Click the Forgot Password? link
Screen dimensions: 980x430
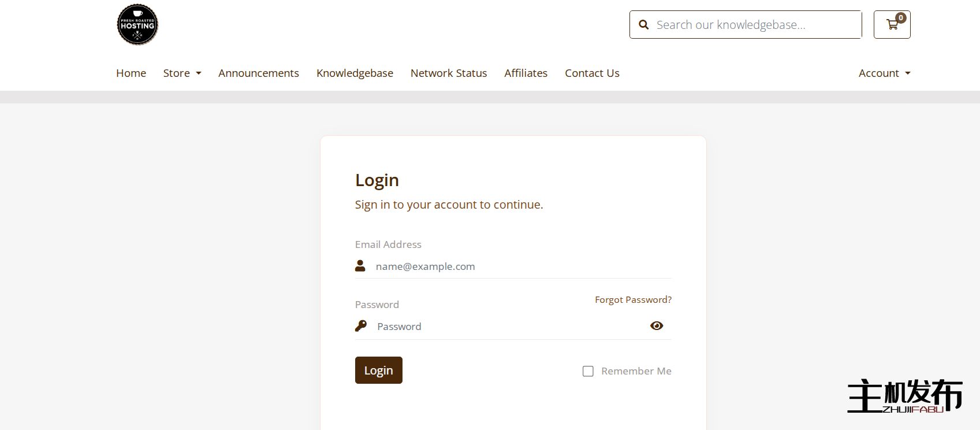(x=633, y=300)
